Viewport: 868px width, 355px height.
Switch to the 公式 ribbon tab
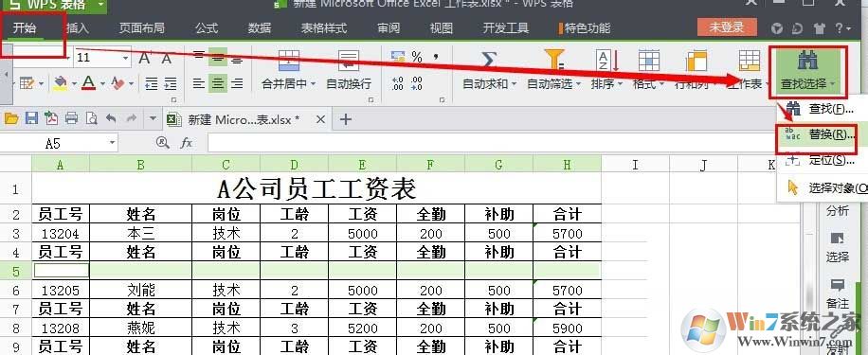tap(207, 27)
